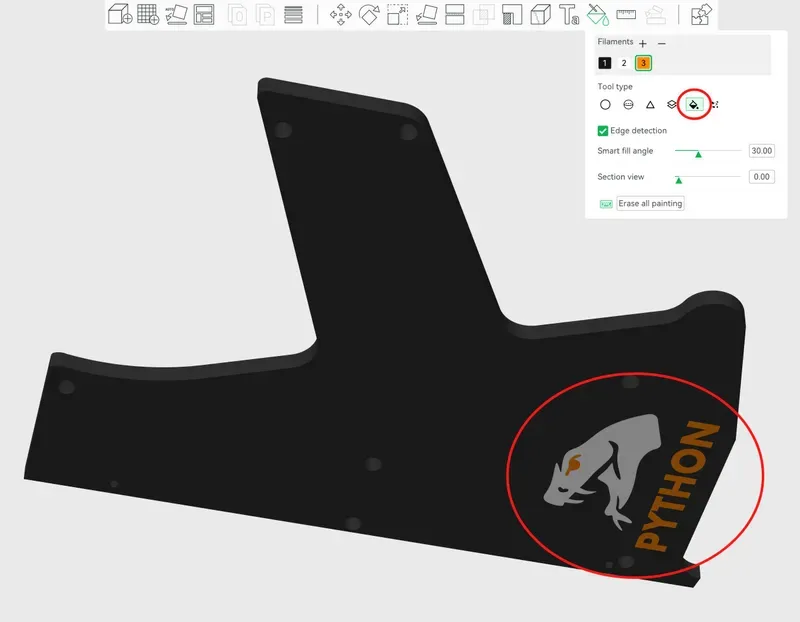The image size is (800, 622).
Task: Open the Text shape tool
Action: [569, 14]
